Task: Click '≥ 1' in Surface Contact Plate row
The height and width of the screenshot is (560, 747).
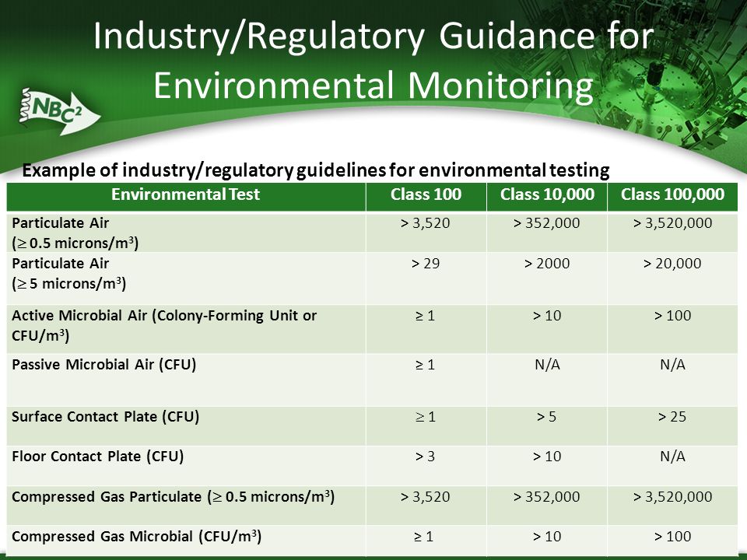Action: tap(425, 417)
